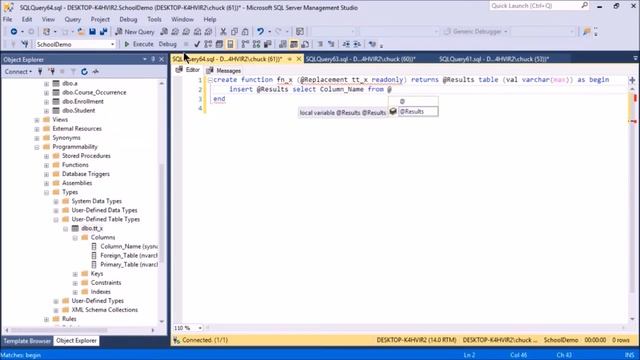Click the Execute button
Image resolution: width=640 pixels, height=360 pixels.
(139, 44)
